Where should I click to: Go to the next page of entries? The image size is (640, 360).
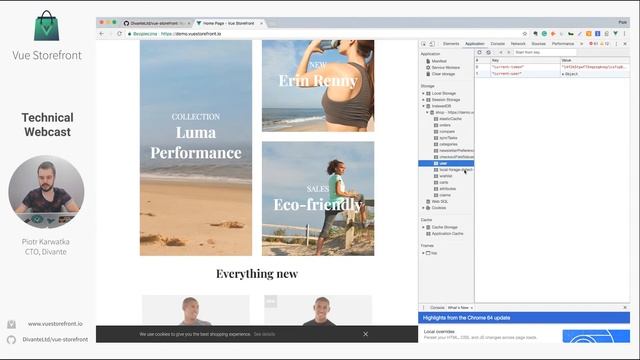pyautogui.click(x=509, y=52)
